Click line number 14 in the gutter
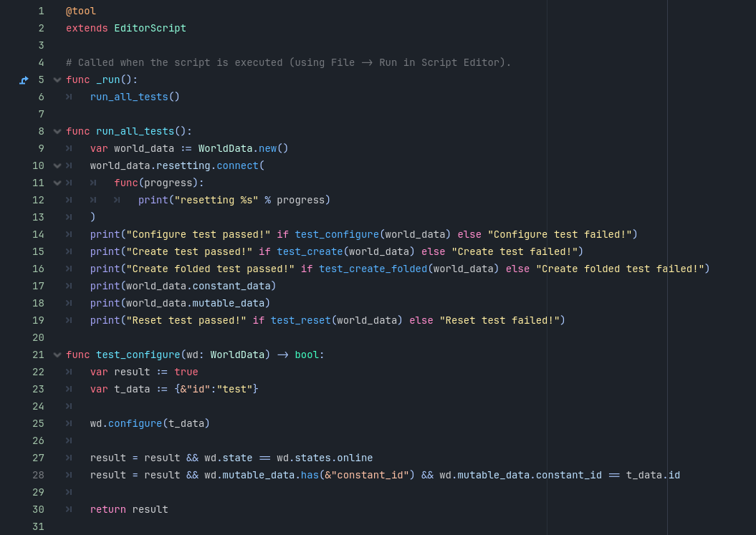This screenshot has width=756, height=535. (x=38, y=235)
